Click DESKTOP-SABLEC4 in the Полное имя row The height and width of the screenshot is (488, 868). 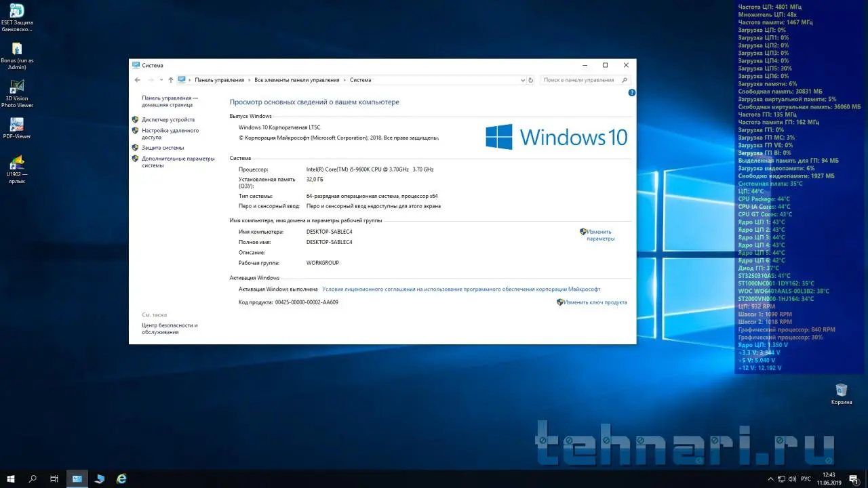click(330, 242)
